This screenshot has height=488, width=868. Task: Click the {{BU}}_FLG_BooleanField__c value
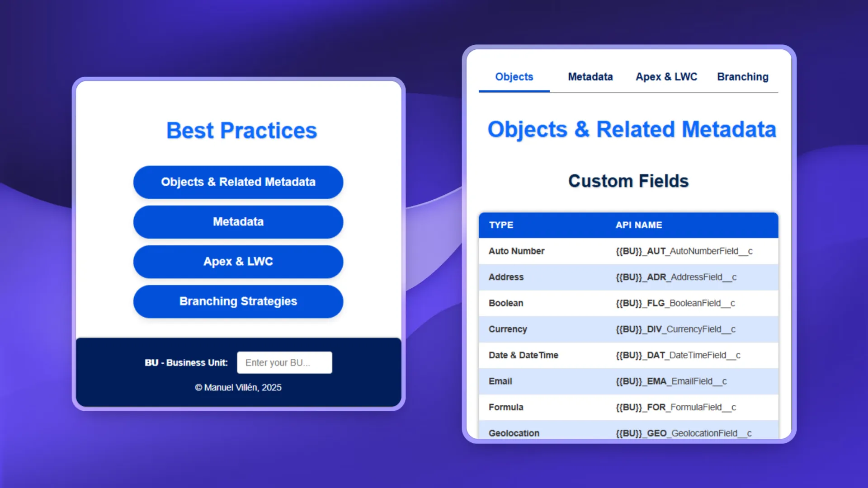tap(675, 303)
